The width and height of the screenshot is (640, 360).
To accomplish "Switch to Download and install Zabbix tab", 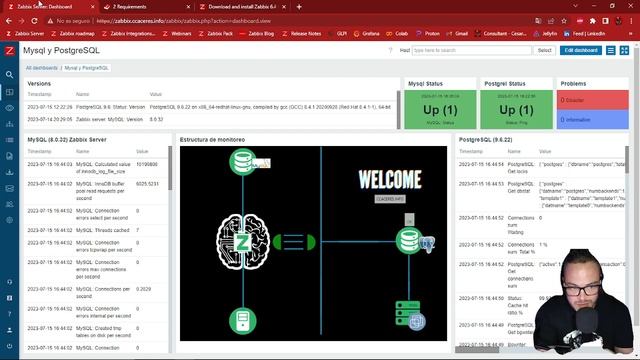I will coord(242,7).
